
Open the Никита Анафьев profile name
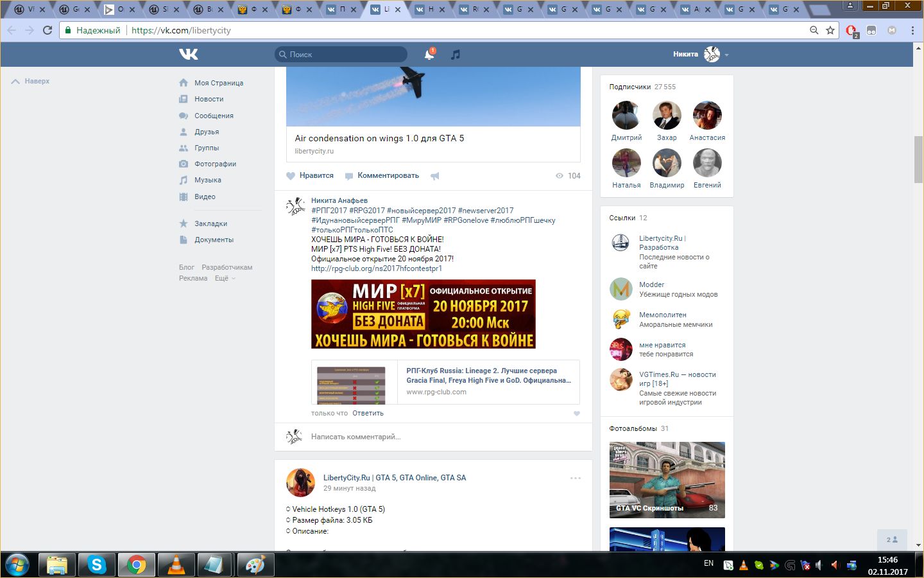(339, 200)
